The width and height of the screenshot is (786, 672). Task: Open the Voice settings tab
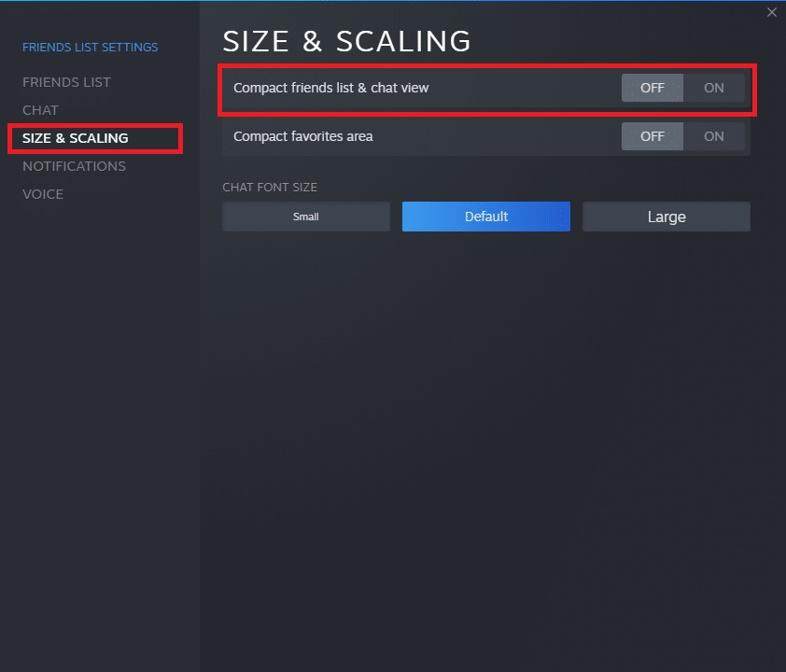click(43, 194)
